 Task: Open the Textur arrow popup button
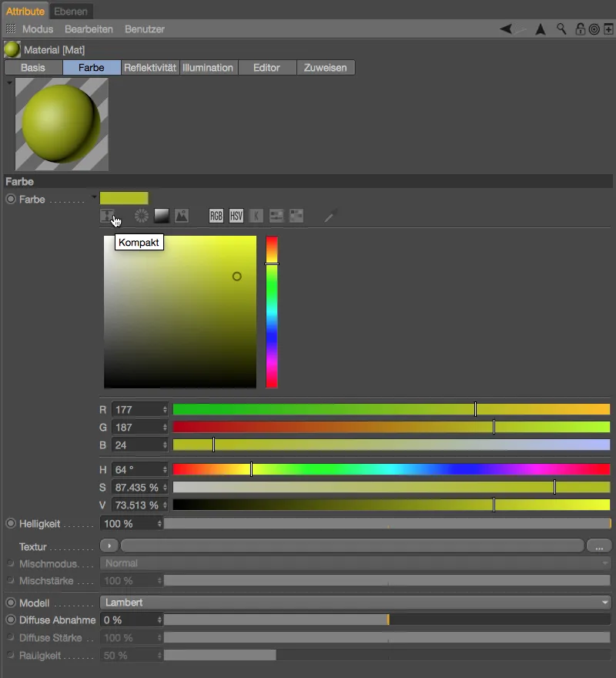(x=109, y=545)
